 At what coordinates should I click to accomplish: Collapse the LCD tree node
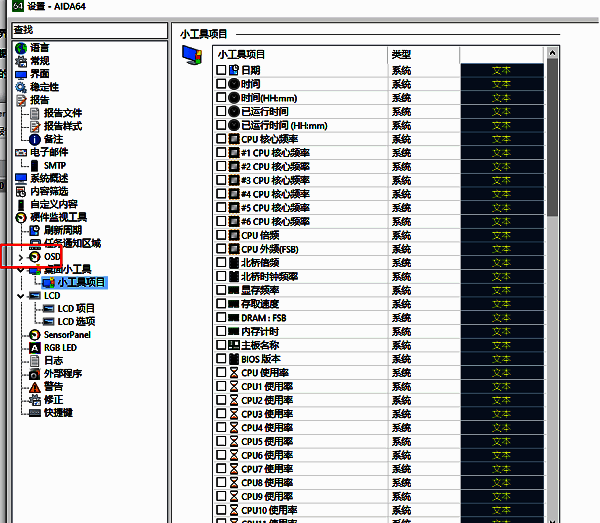[21, 296]
